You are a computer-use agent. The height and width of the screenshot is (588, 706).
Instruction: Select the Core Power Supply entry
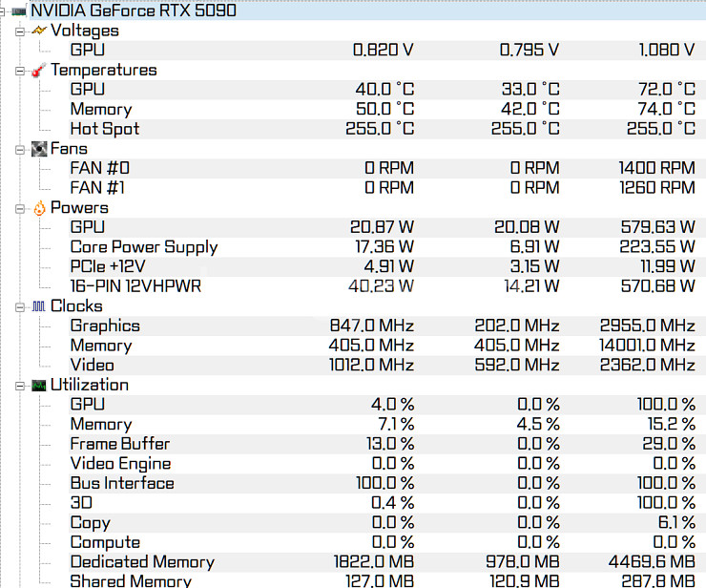click(143, 247)
